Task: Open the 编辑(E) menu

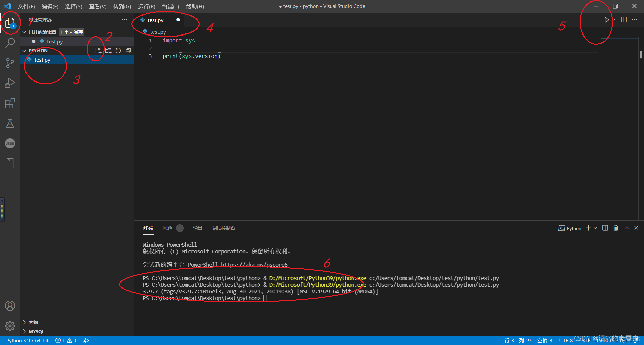Action: tap(50, 6)
